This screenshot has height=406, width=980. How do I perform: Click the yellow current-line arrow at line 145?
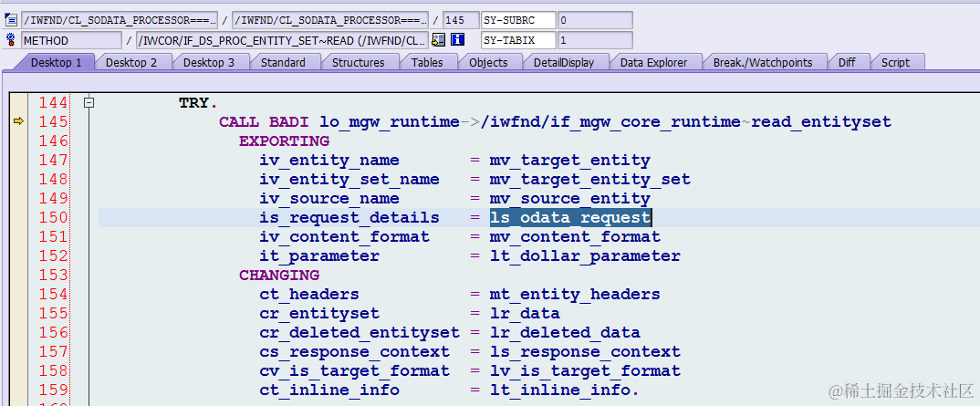18,121
